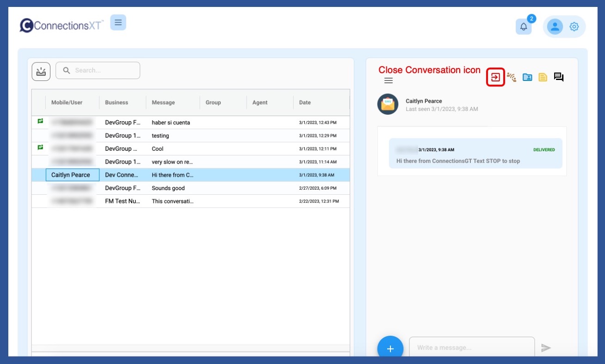Expand the conversation panel hamburger menu

tap(389, 80)
